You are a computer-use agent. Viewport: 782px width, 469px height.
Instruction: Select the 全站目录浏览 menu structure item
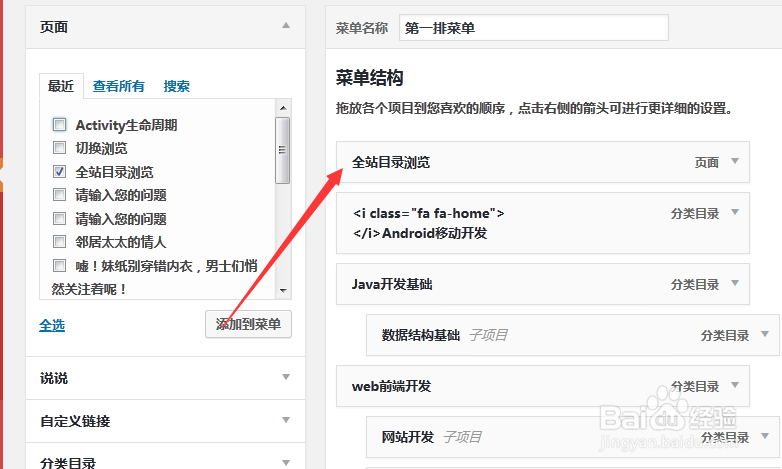pyautogui.click(x=543, y=162)
